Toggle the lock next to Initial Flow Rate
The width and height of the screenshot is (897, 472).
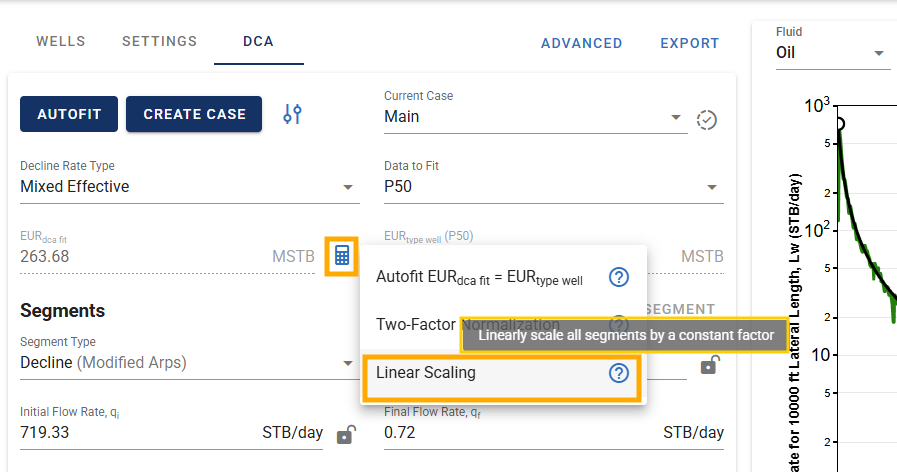(346, 434)
